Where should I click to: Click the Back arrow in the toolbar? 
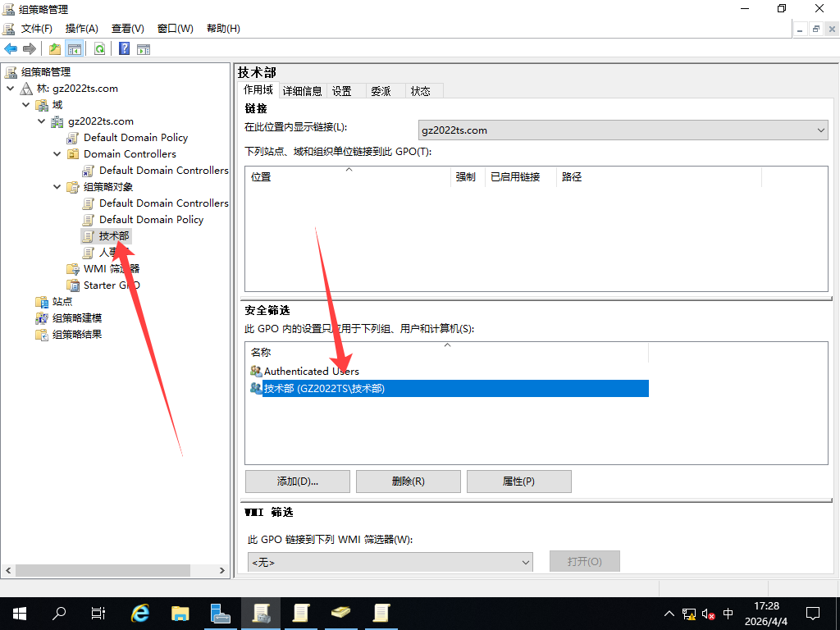(x=11, y=49)
